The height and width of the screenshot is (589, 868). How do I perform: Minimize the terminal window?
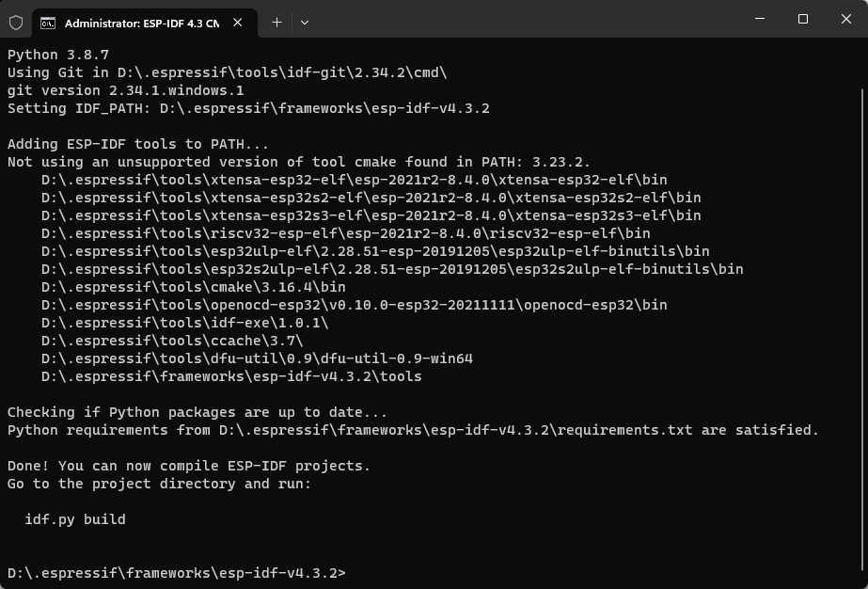[760, 19]
